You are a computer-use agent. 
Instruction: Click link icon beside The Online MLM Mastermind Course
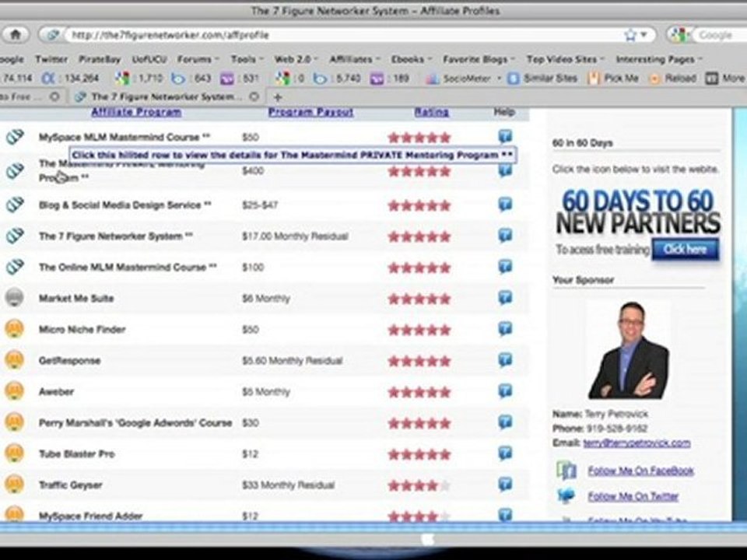pyautogui.click(x=15, y=267)
